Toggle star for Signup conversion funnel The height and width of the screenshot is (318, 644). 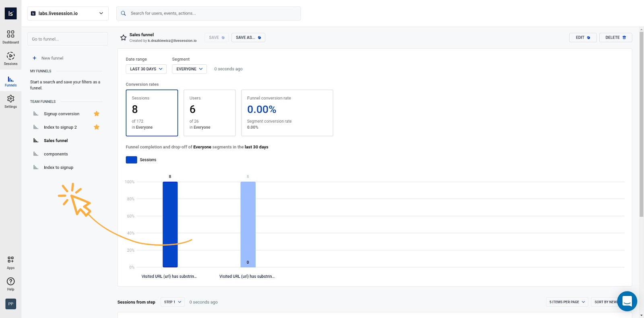(x=97, y=114)
